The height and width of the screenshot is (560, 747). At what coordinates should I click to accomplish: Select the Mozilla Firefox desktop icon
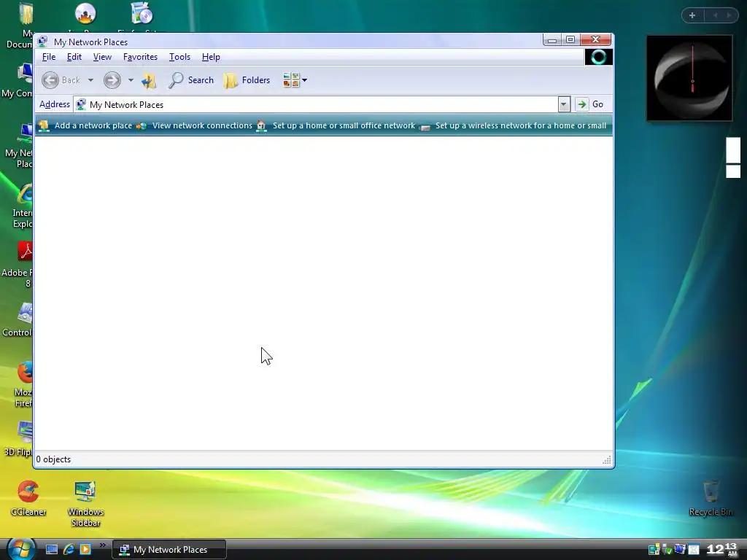click(x=23, y=384)
